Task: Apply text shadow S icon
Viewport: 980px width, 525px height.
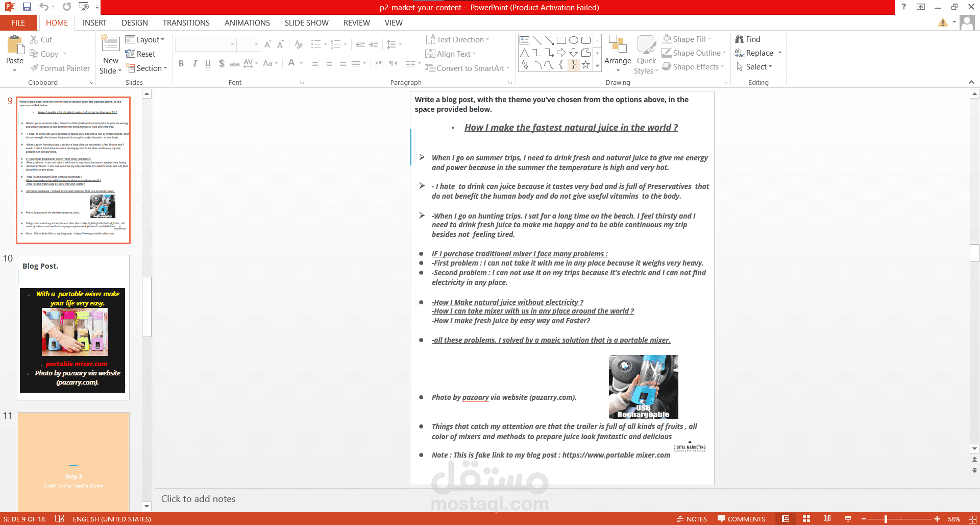Action: pos(221,63)
